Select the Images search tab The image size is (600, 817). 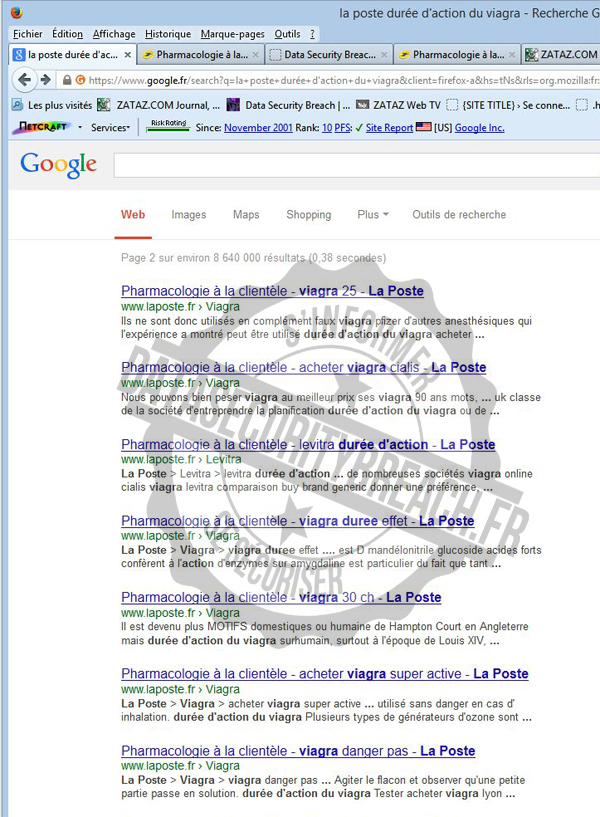tap(189, 215)
